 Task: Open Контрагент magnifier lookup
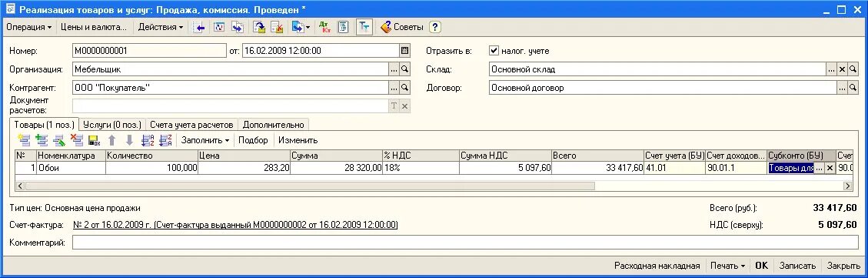click(x=404, y=88)
